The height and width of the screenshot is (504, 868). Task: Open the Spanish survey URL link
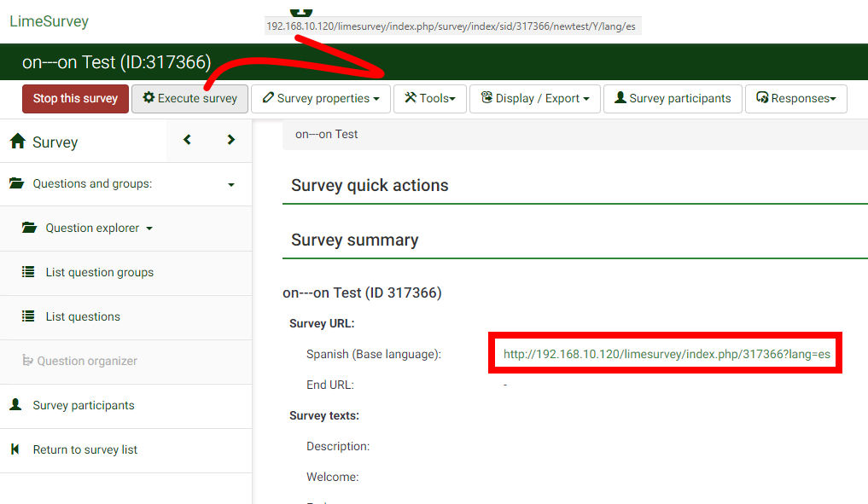(667, 354)
